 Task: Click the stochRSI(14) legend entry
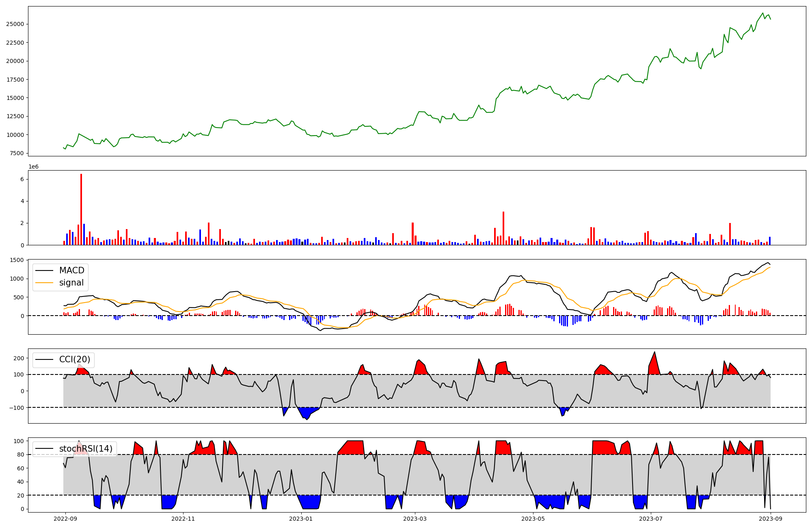(x=86, y=449)
